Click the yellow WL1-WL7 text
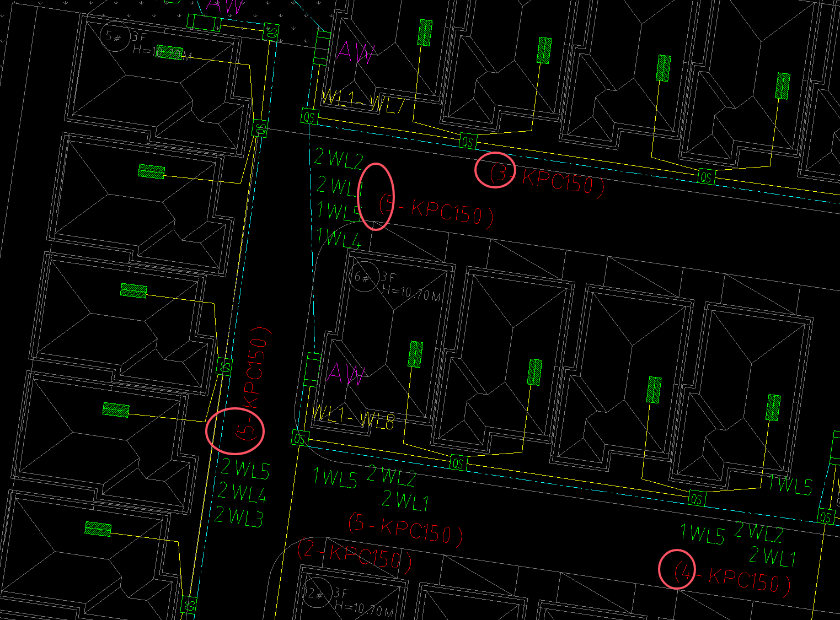840x620 pixels. click(x=363, y=102)
